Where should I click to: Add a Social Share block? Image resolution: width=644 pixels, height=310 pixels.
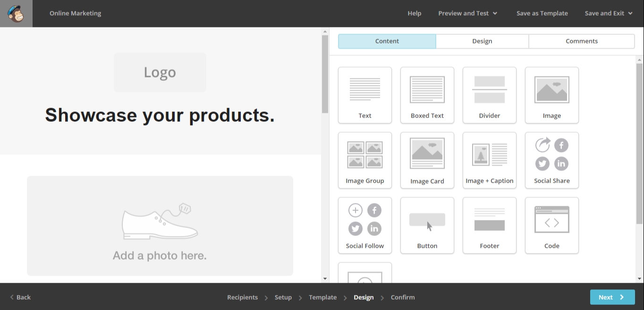[552, 160]
